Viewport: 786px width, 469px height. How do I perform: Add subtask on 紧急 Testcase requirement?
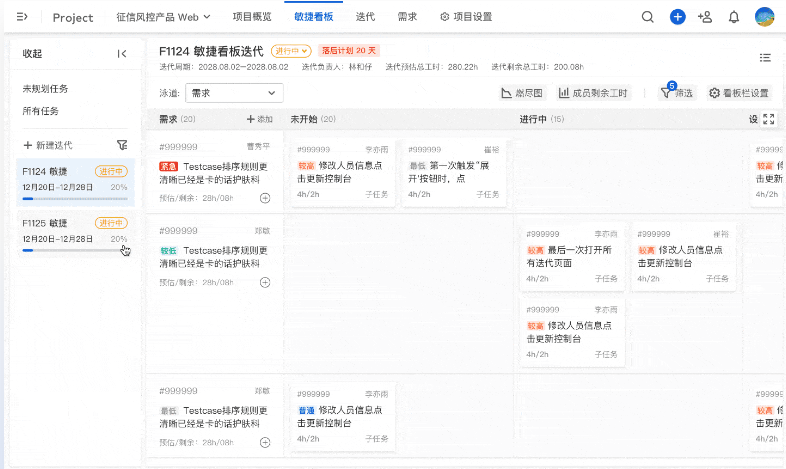(x=265, y=198)
